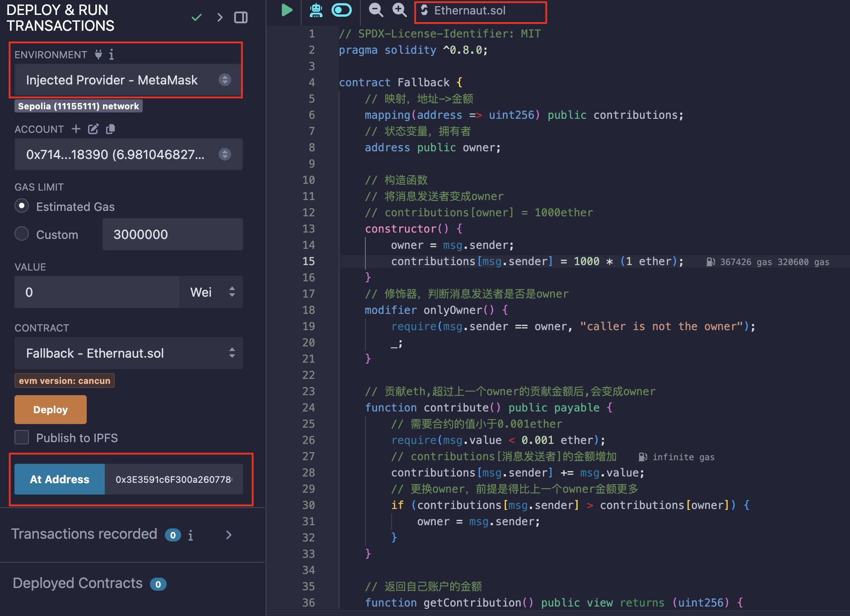Open info icon beside Transactions recorded
This screenshot has width=850, height=616.
point(191,535)
